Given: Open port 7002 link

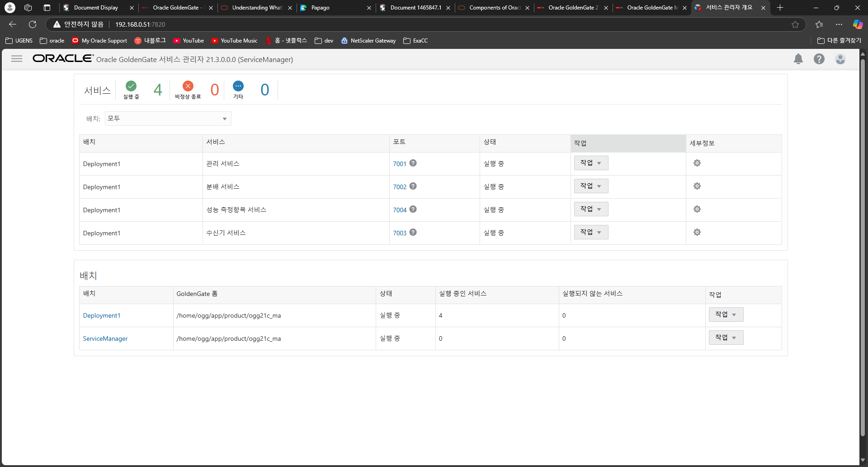Looking at the screenshot, I should [x=400, y=187].
